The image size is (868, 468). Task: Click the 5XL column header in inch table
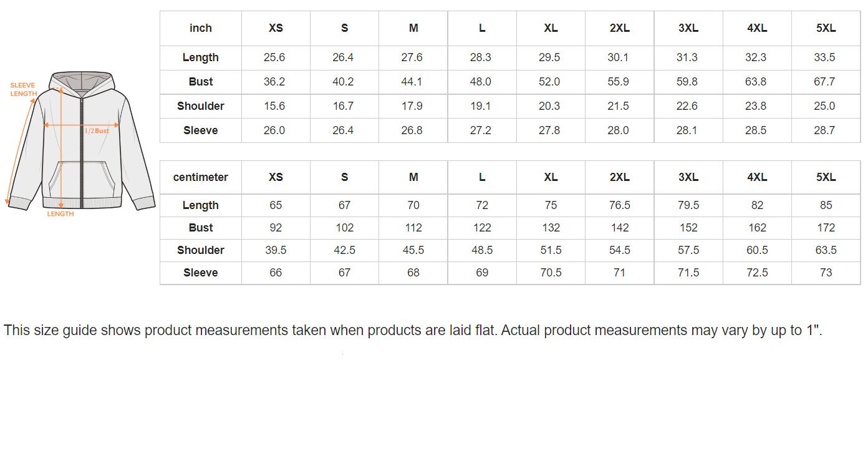pyautogui.click(x=826, y=28)
